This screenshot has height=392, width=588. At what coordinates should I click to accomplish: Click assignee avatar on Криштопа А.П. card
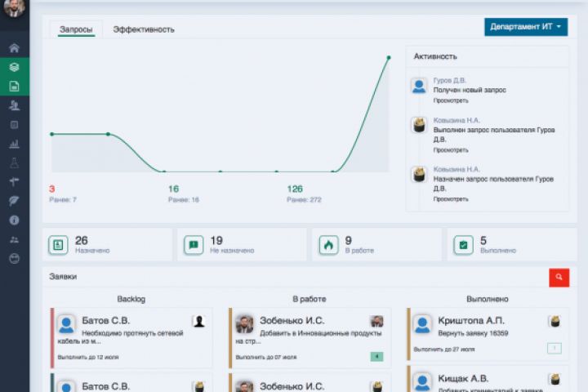tap(555, 322)
